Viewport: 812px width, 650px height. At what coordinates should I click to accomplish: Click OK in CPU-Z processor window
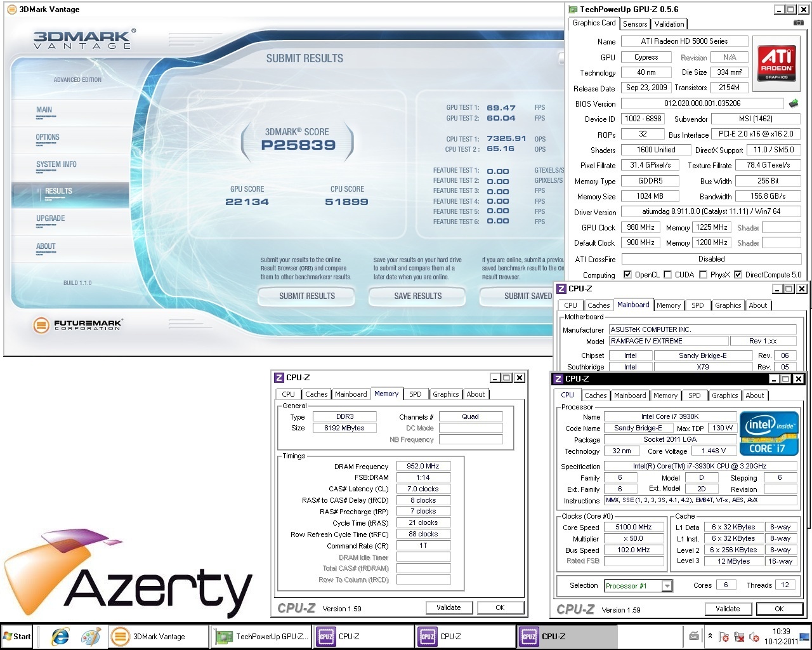(779, 609)
